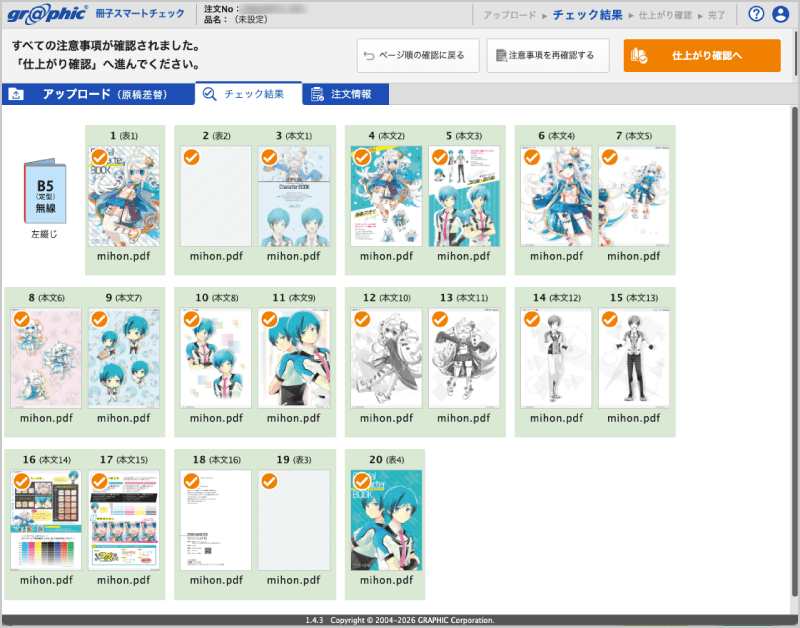Open page 9 (本文7) thumbnail
This screenshot has height=628, width=800.
point(124,358)
